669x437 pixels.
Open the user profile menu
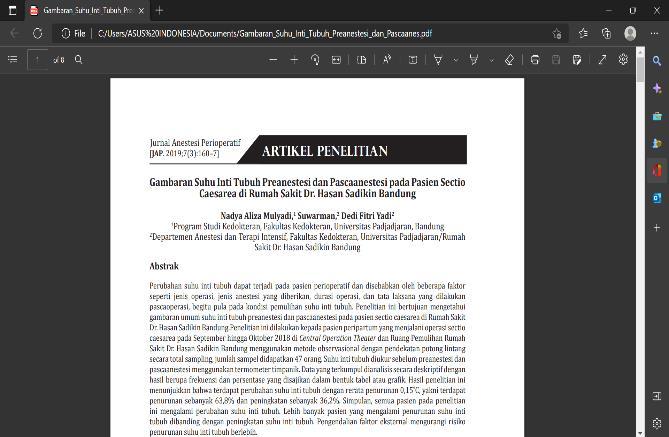tap(630, 33)
